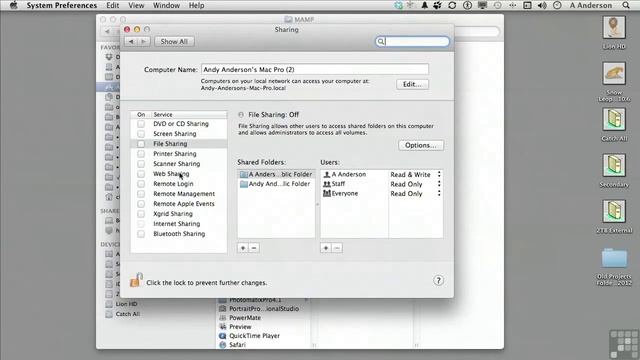Click the paw icon in menu bar
The width and height of the screenshot is (640, 360).
[x=438, y=5]
